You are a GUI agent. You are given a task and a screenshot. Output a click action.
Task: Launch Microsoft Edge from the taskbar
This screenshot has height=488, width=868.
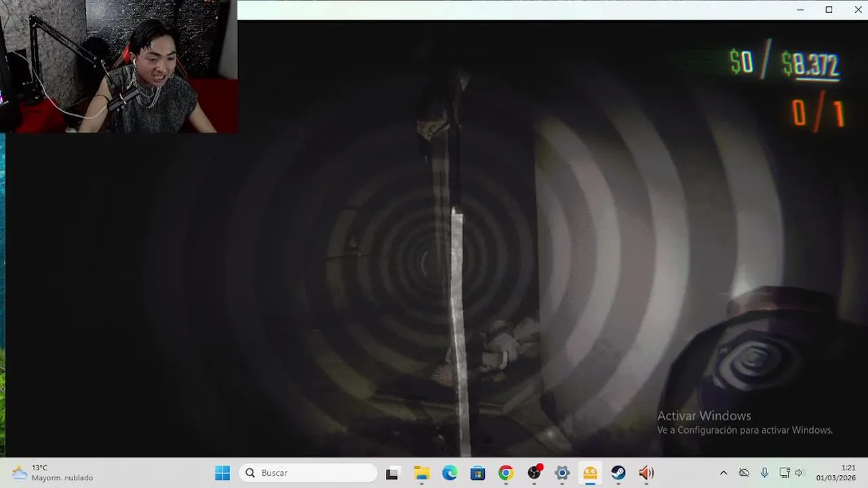pyautogui.click(x=450, y=473)
